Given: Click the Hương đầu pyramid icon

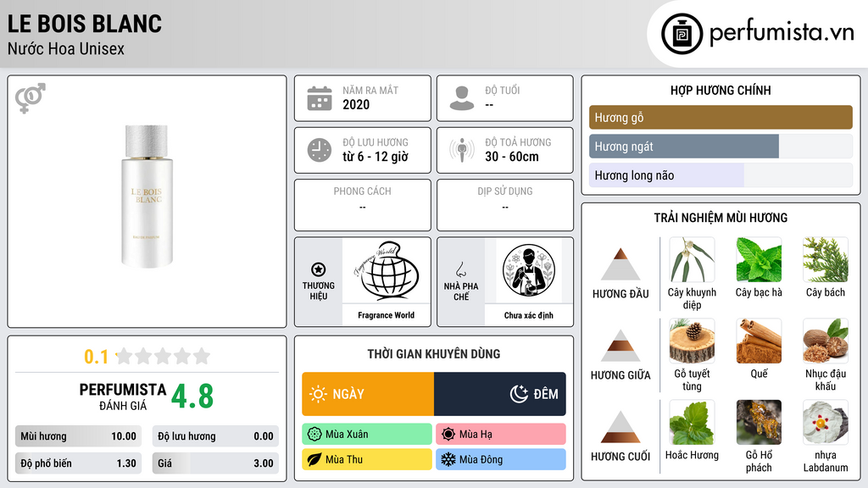Looking at the screenshot, I should coord(620,264).
